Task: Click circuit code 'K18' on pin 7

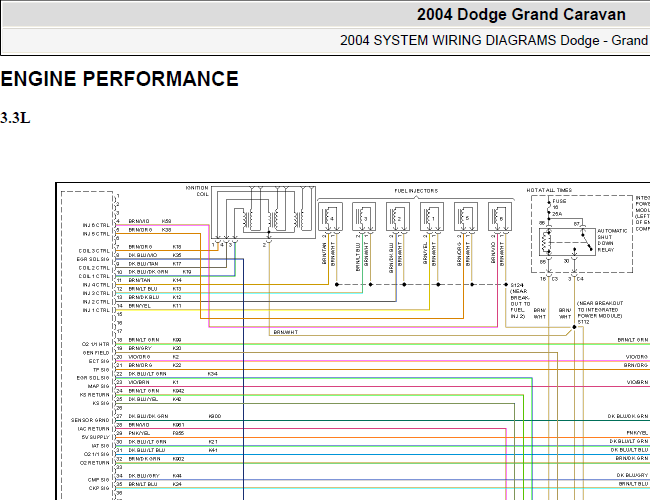Action: pyautogui.click(x=177, y=247)
